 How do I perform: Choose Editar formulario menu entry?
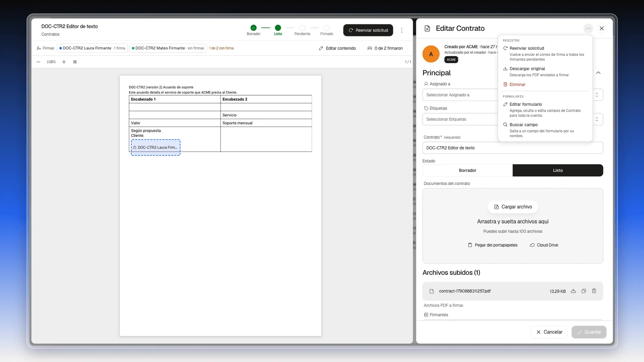[x=545, y=110]
